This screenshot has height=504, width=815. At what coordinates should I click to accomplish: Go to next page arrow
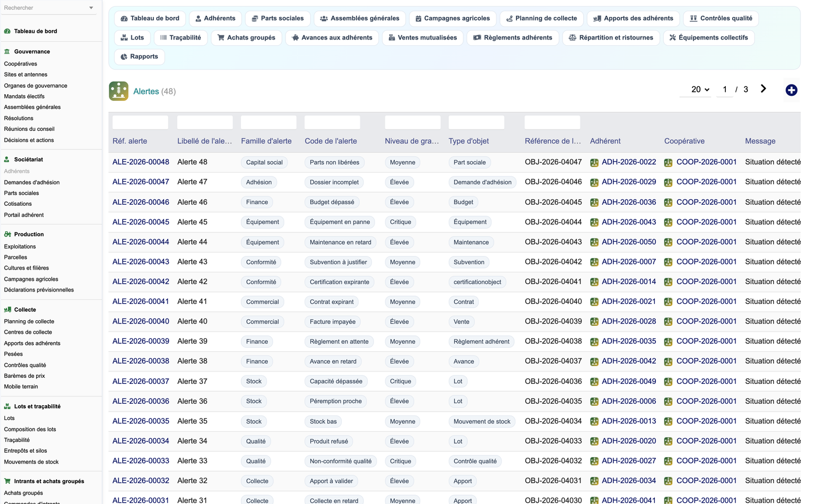tap(763, 89)
